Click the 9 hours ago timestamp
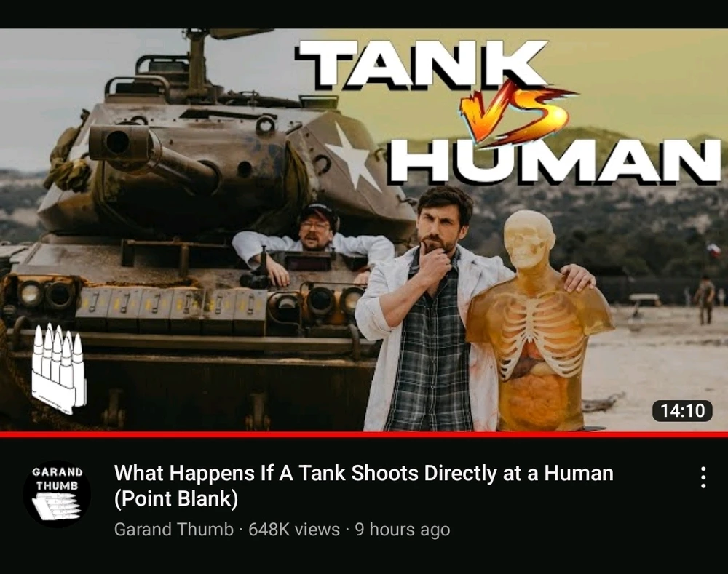 coord(403,530)
